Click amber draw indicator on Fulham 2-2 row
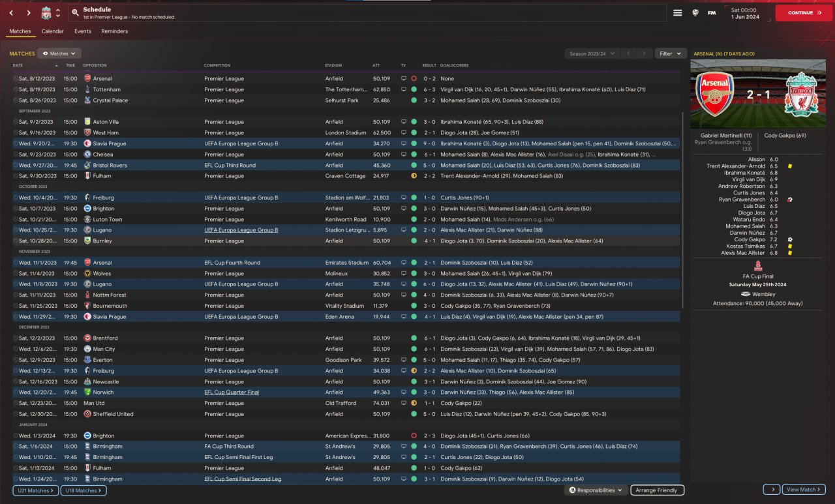The image size is (835, 504). 414,176
